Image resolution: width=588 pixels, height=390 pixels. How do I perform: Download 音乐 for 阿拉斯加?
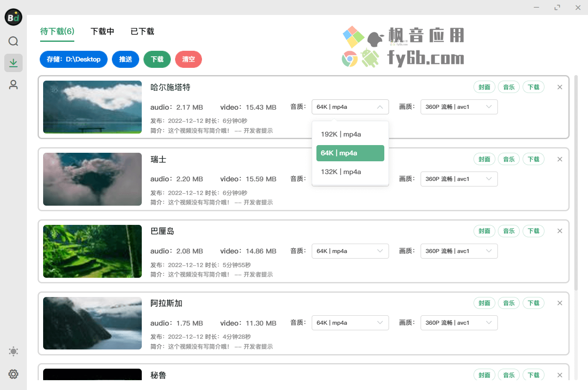point(509,303)
